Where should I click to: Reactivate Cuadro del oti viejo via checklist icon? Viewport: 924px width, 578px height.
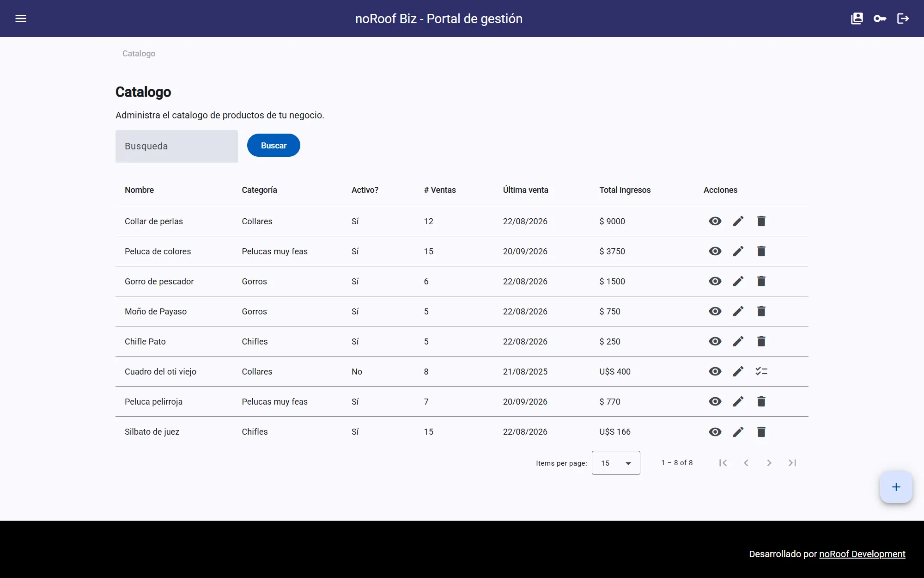pyautogui.click(x=761, y=371)
